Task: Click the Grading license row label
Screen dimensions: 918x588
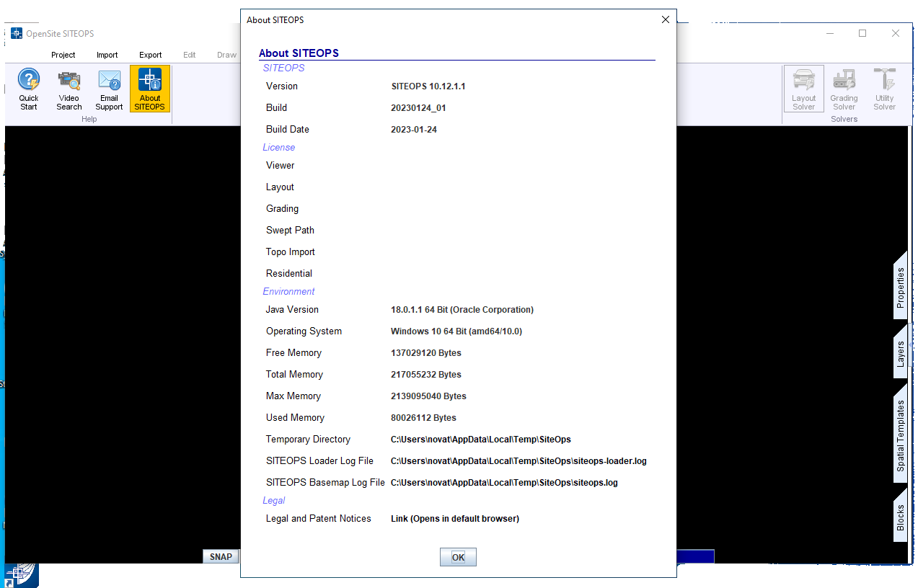Action: point(282,208)
